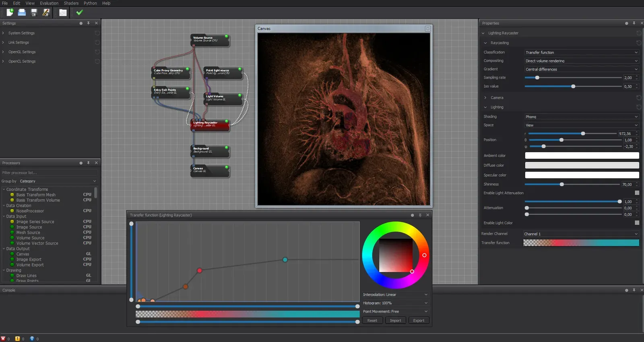The image size is (644, 342).
Task: Click the open workspace toolbar icon
Action: click(22, 12)
